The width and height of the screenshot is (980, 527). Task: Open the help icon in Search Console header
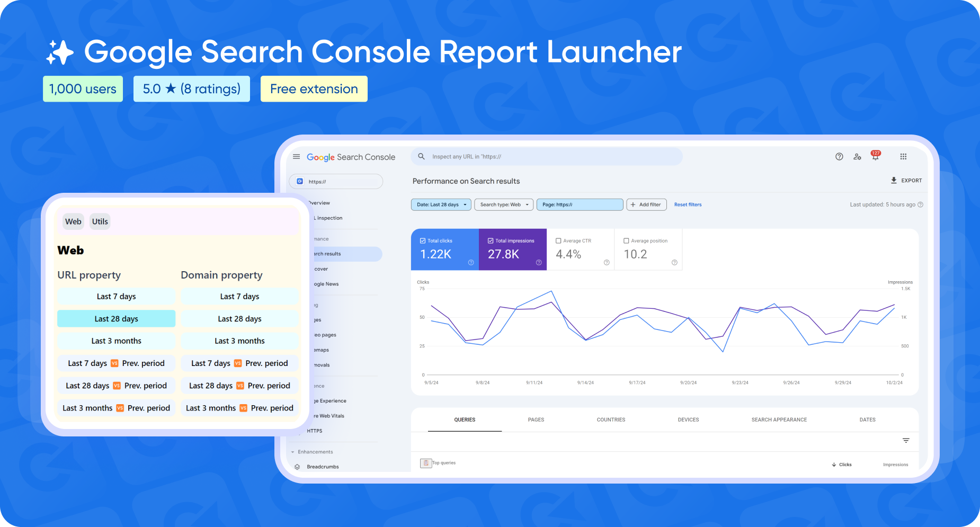tap(839, 156)
